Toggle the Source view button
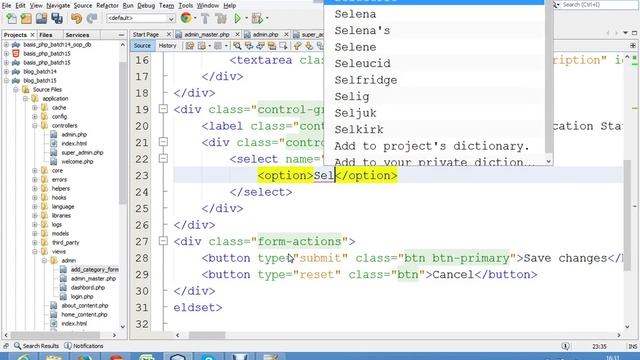The image size is (640, 360). tap(142, 46)
